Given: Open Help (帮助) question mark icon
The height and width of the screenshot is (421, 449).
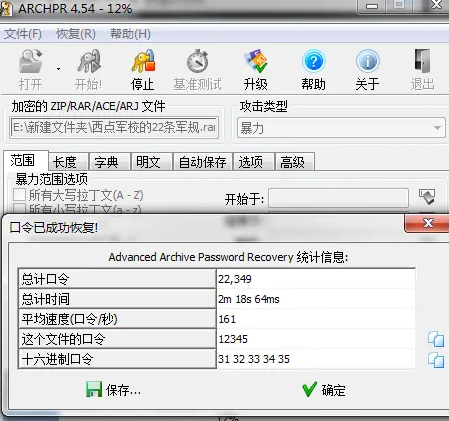Looking at the screenshot, I should [313, 62].
